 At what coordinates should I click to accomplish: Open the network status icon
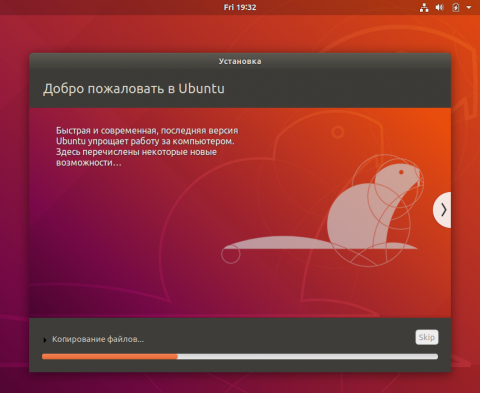click(424, 7)
